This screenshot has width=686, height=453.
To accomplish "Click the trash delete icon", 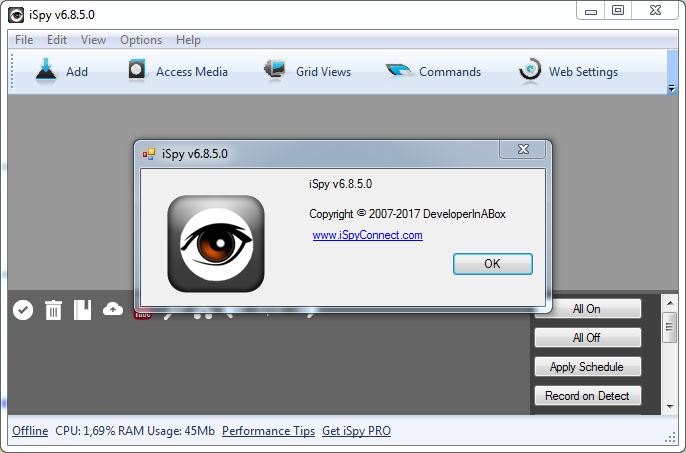I will pos(53,310).
